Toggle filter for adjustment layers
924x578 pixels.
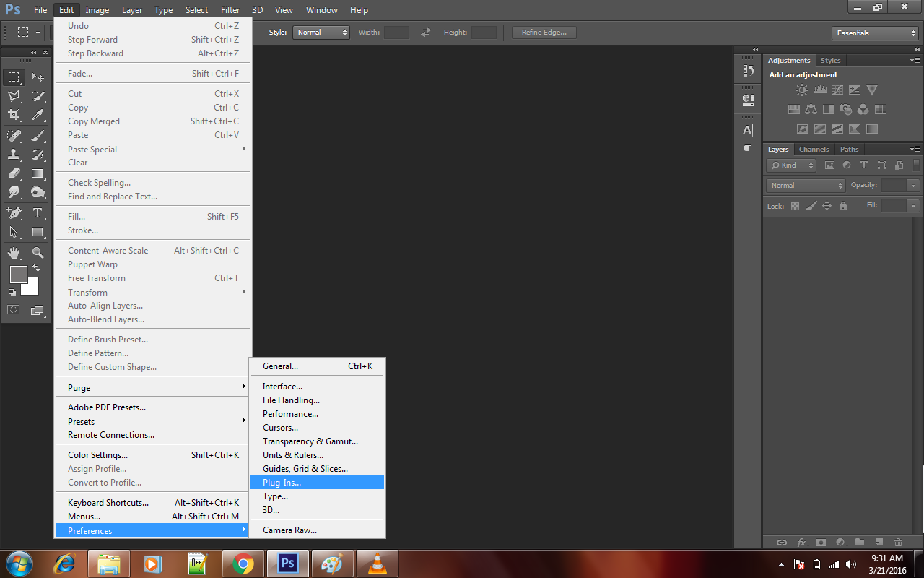(x=847, y=165)
